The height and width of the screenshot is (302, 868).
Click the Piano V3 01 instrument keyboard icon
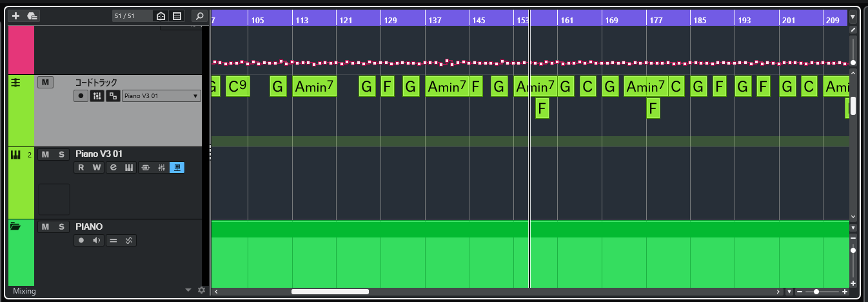tap(15, 154)
